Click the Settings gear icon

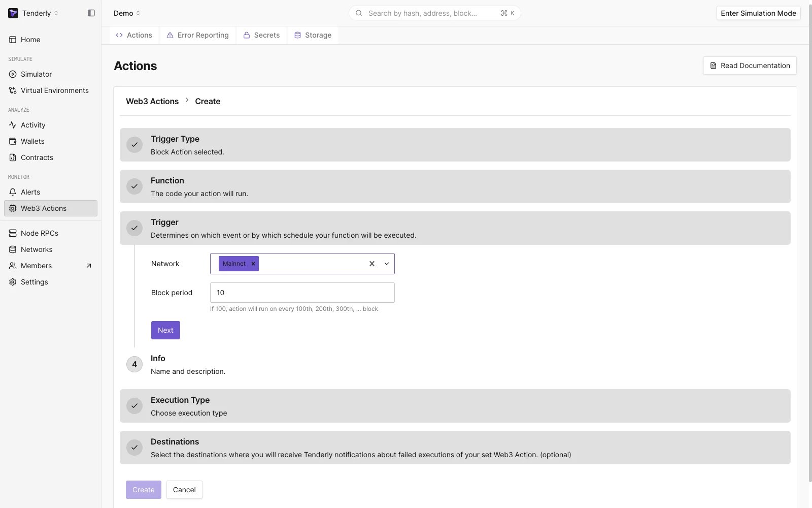pos(13,282)
